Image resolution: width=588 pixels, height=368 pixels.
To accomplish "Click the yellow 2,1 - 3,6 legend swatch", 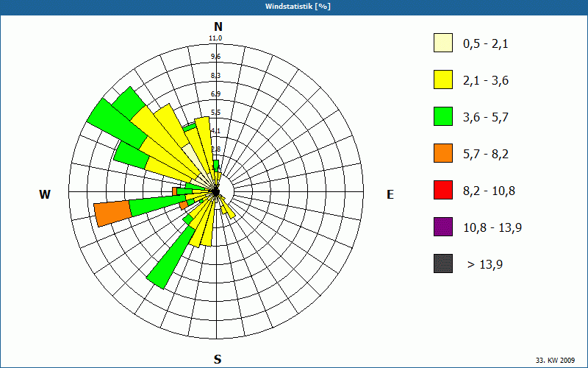I will click(x=443, y=79).
